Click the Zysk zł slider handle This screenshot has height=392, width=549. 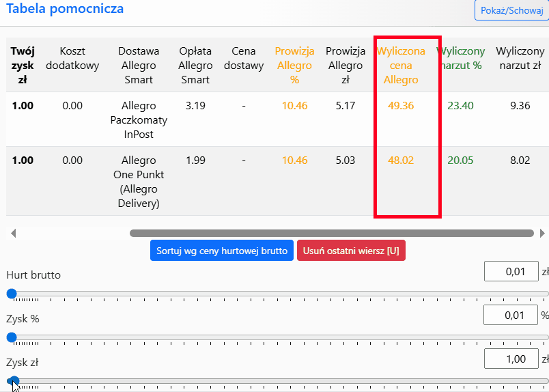[13, 380]
